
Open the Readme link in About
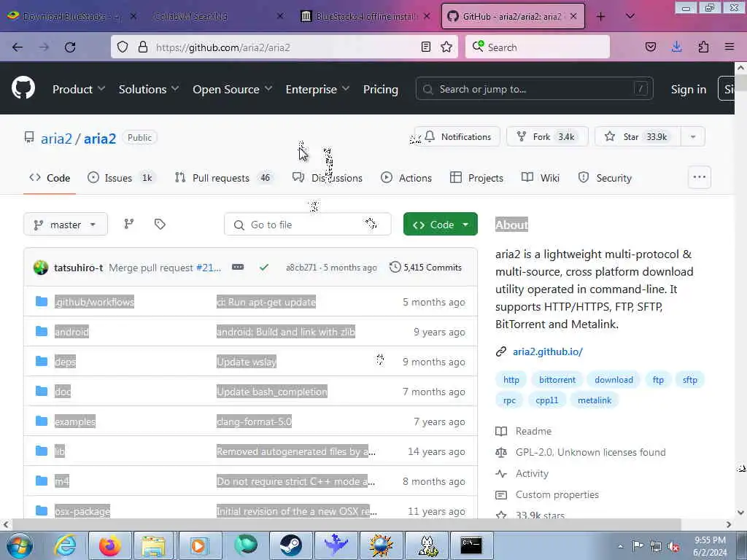[533, 431]
